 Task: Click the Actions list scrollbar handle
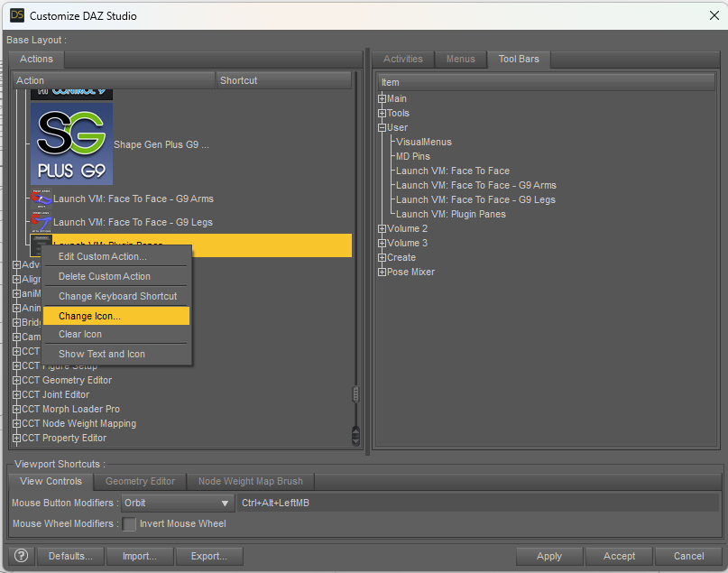[x=355, y=394]
